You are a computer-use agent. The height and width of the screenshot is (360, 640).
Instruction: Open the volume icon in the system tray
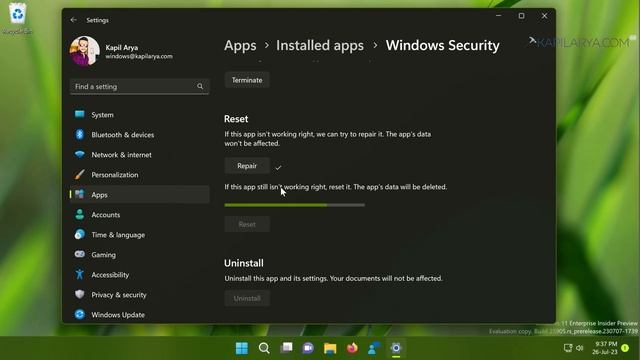580,348
